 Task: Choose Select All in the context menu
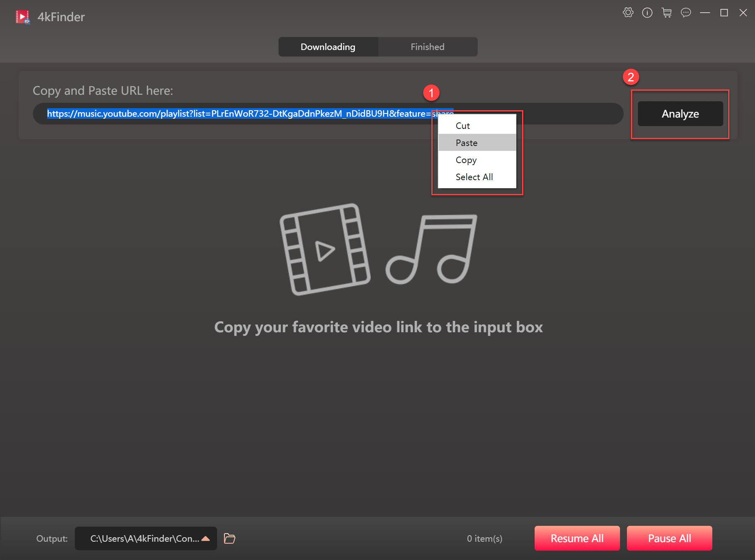tap(474, 176)
